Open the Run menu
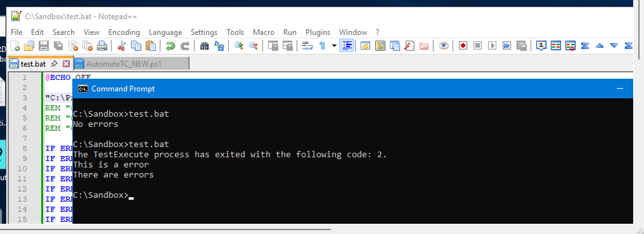This screenshot has height=234, width=644. pyautogui.click(x=290, y=32)
